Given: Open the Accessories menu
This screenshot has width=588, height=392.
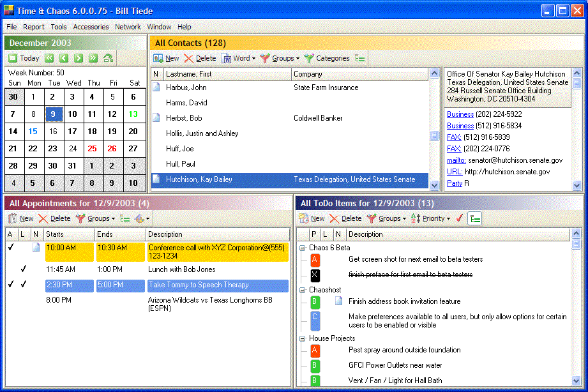Looking at the screenshot, I should point(91,27).
